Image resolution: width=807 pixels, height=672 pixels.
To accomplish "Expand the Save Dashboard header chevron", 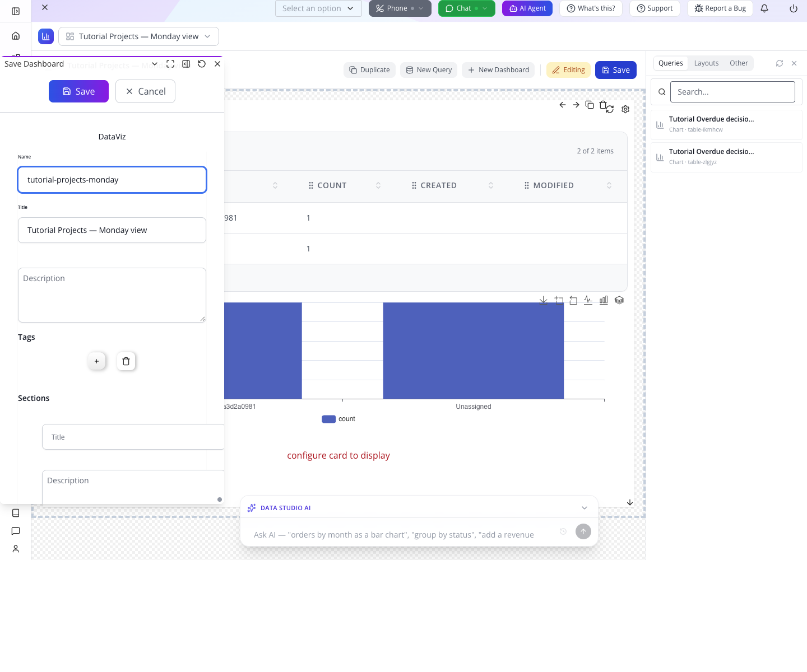I will tap(155, 64).
